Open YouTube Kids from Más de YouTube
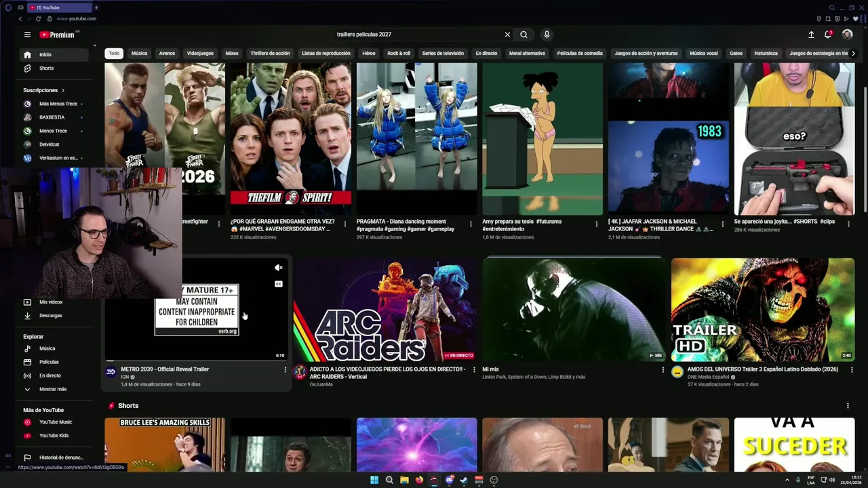Viewport: 868px width, 488px height. pos(54,435)
